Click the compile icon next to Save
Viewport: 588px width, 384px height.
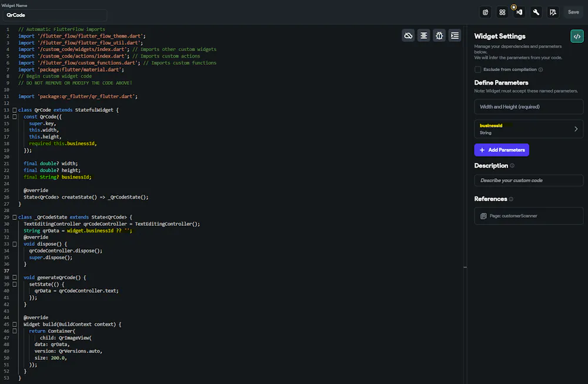(553, 12)
